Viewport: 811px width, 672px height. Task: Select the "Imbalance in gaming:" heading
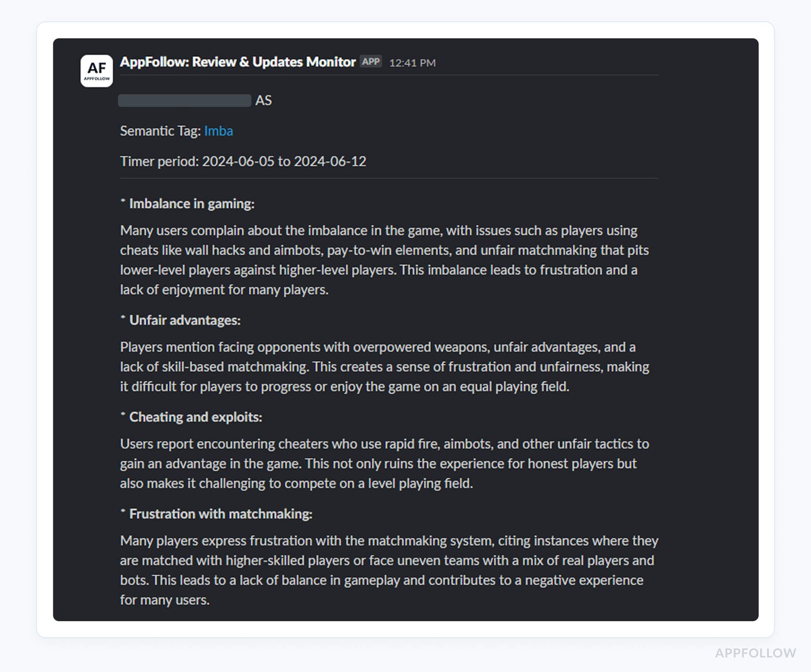click(x=191, y=204)
